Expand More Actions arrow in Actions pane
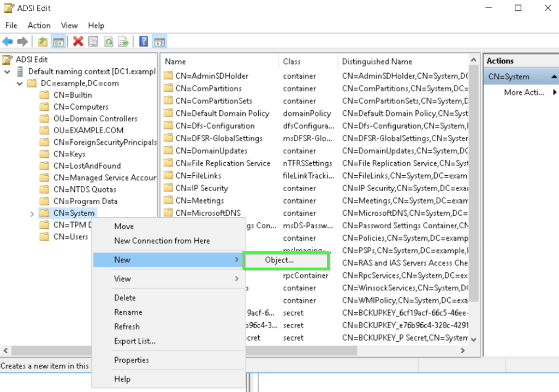Image resolution: width=559 pixels, height=392 pixels. (555, 92)
